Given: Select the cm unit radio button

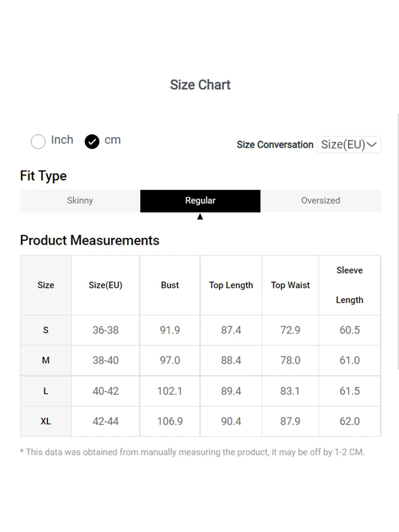Looking at the screenshot, I should [92, 142].
